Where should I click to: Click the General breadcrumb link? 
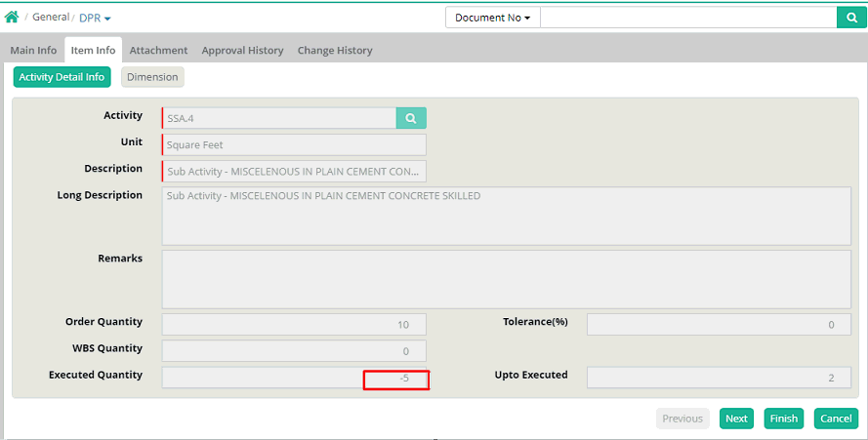[50, 18]
